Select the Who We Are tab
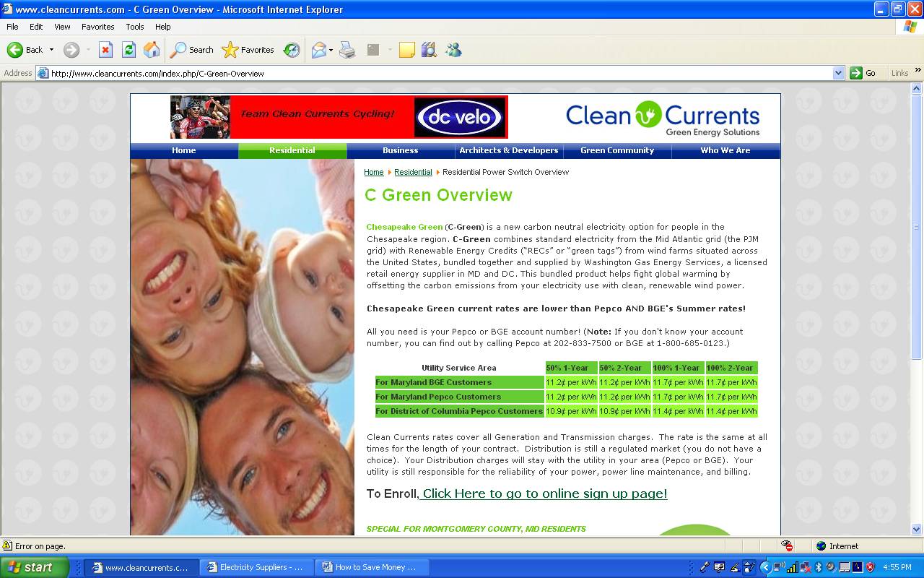Screen dimensions: 924x578 click(x=725, y=150)
